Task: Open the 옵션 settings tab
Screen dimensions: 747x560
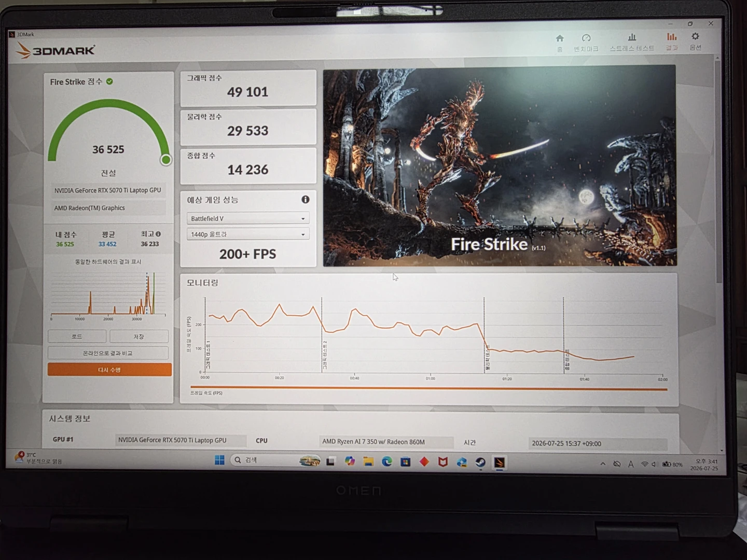Action: 695,41
